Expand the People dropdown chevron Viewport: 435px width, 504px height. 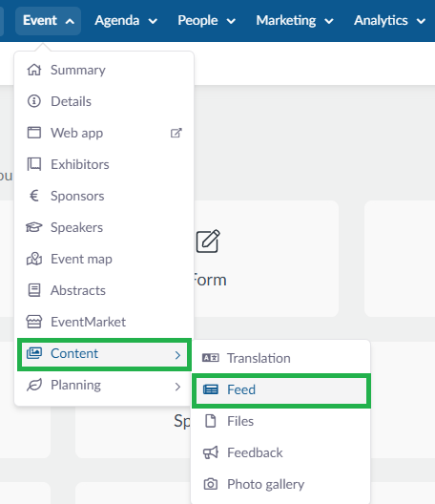coord(231,22)
